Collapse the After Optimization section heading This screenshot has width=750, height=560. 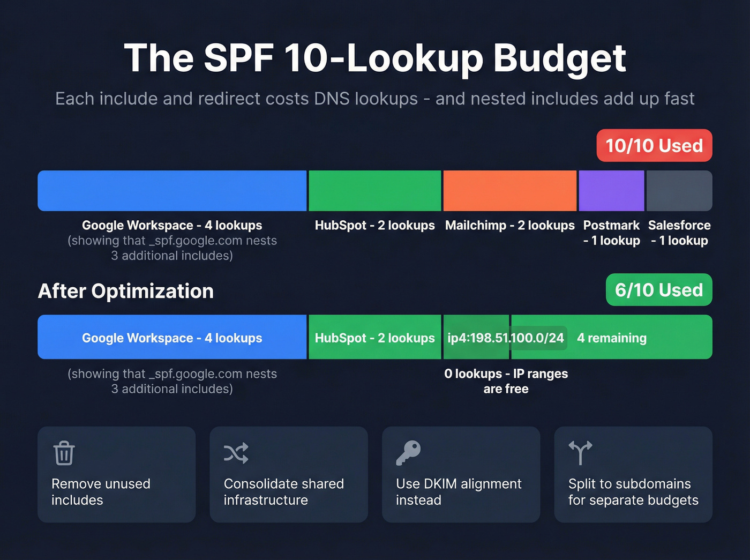[125, 291]
